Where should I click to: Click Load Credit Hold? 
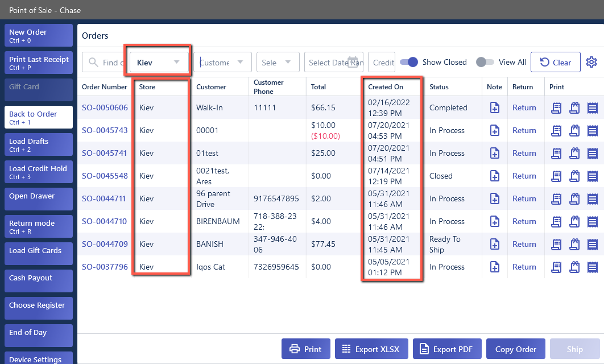pos(39,172)
